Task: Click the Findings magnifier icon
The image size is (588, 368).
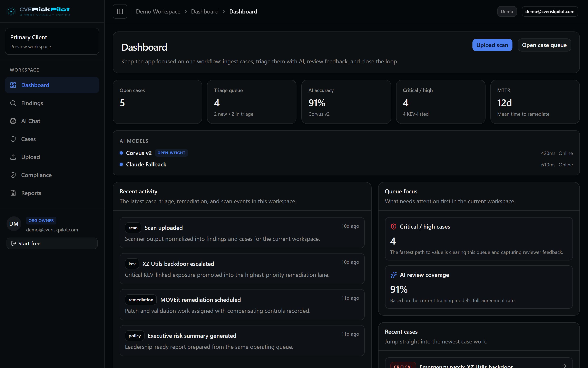Action: [13, 103]
